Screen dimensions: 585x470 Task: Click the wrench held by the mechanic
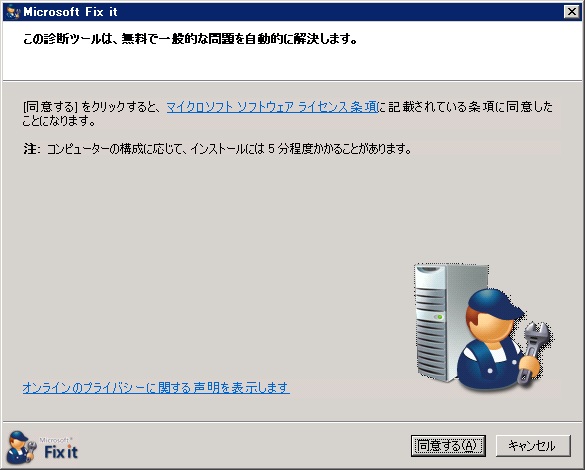534,351
